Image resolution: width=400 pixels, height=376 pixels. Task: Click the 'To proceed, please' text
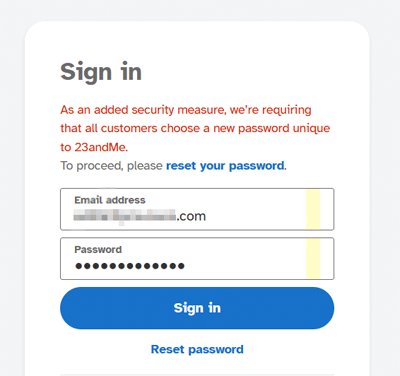tap(111, 166)
